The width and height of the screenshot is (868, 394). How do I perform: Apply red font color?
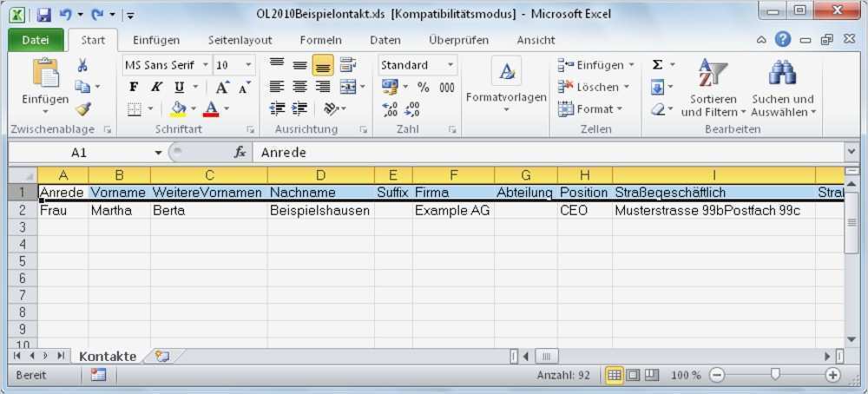click(x=211, y=109)
